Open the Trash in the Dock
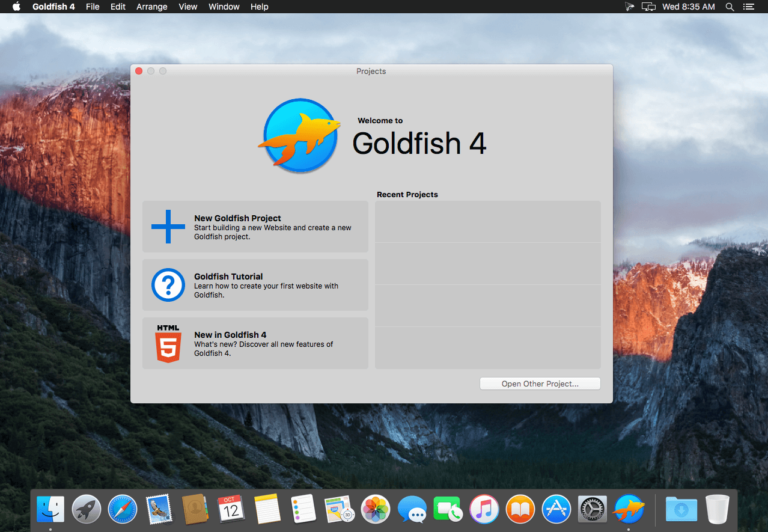768x532 pixels. [718, 510]
